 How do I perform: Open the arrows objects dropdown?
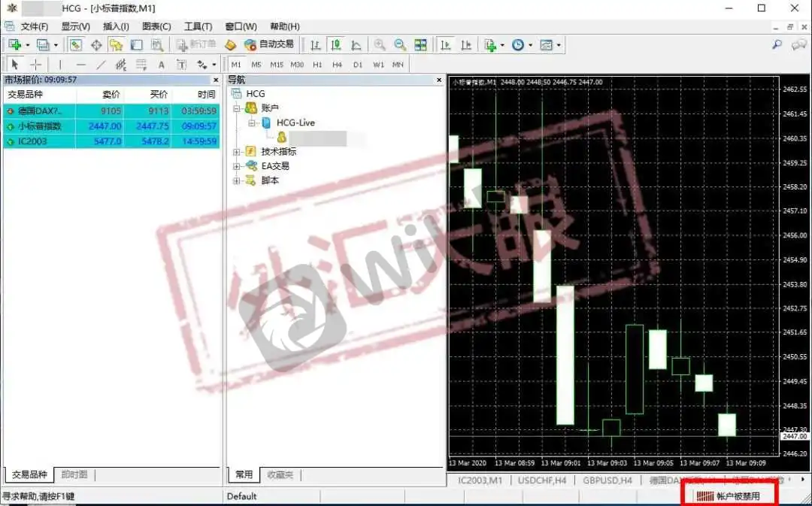pos(214,65)
